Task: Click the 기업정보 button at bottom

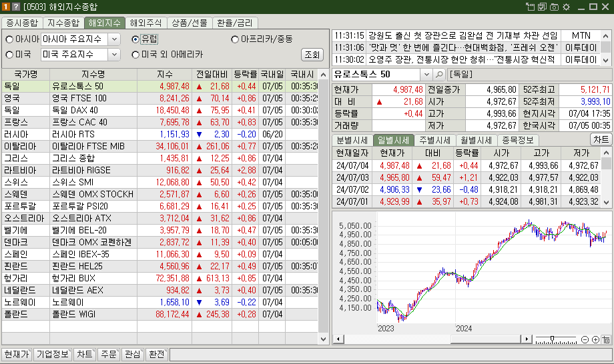Action: (53, 354)
